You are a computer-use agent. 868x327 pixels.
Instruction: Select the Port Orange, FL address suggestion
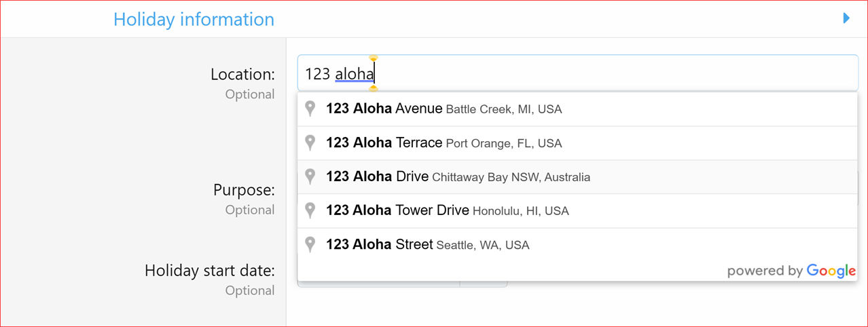tap(444, 143)
